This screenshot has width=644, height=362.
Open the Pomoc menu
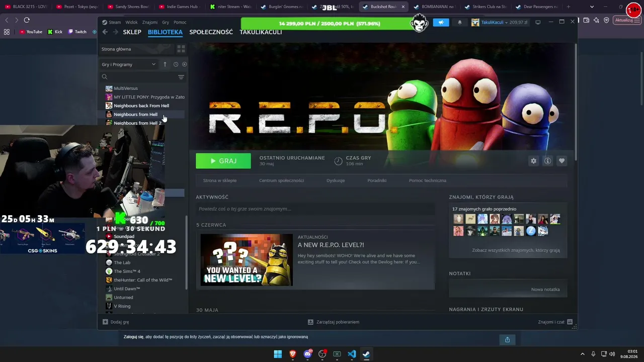pos(180,22)
